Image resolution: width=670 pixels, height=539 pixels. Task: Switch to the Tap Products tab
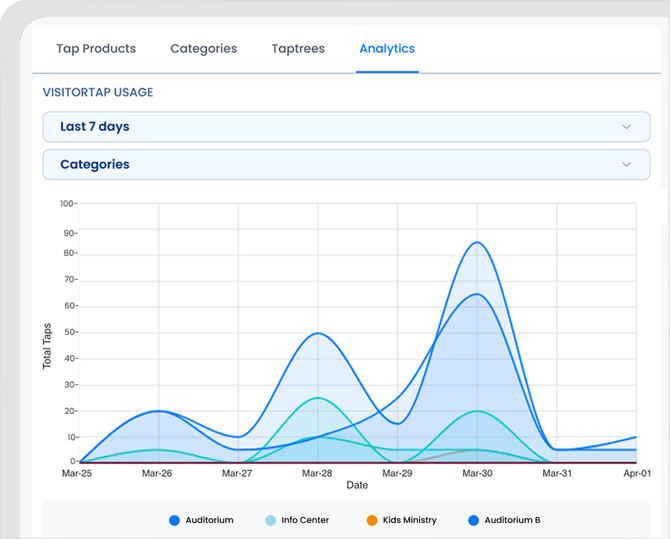(96, 48)
